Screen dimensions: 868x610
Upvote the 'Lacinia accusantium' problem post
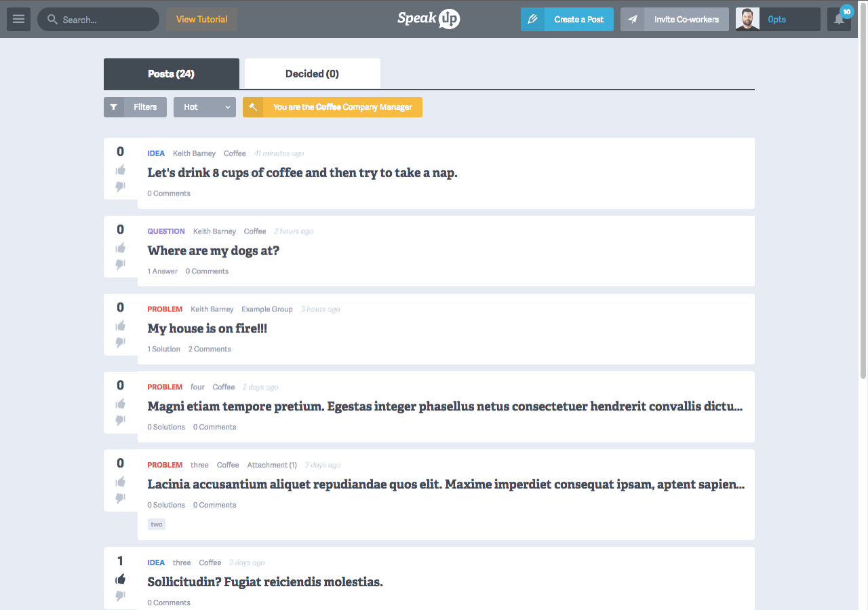click(121, 482)
